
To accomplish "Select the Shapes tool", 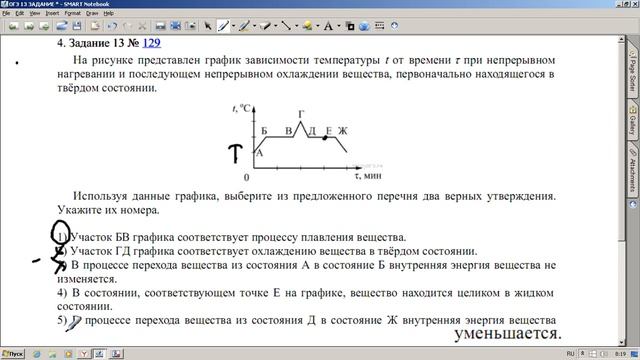I will point(307,26).
